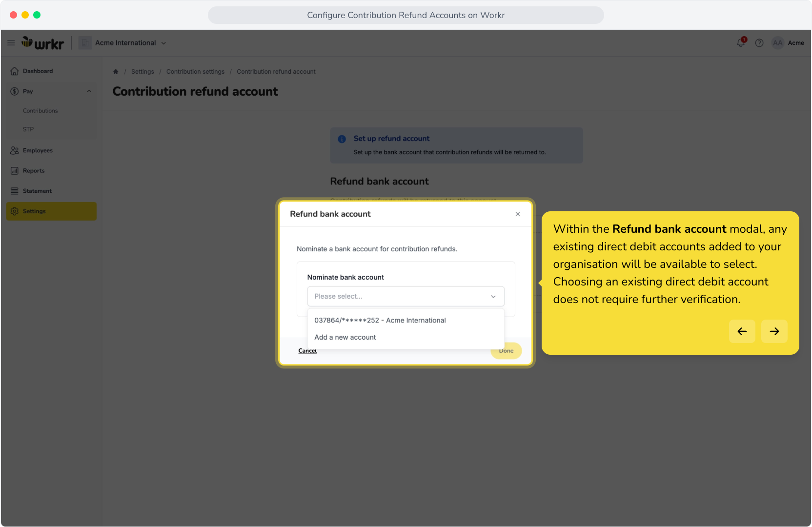This screenshot has width=812, height=527.
Task: Click the Reports chart icon
Action: [15, 171]
